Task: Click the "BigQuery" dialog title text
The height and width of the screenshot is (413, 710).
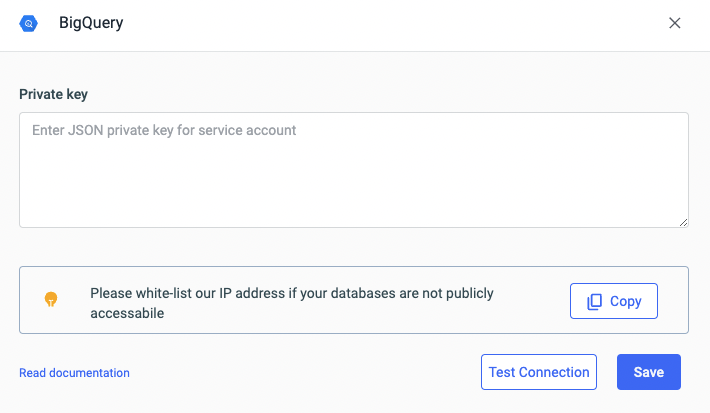Action: click(91, 23)
